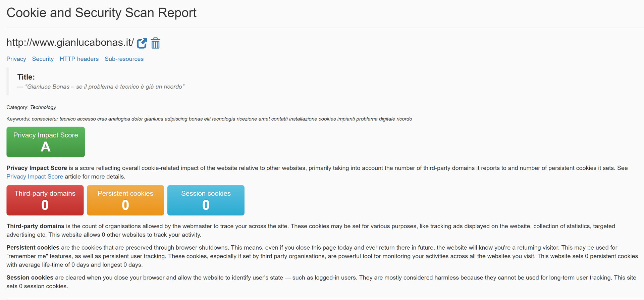Viewport: 644px width, 300px height.
Task: Click bold Third-party domains term in paragraph
Action: (35, 226)
